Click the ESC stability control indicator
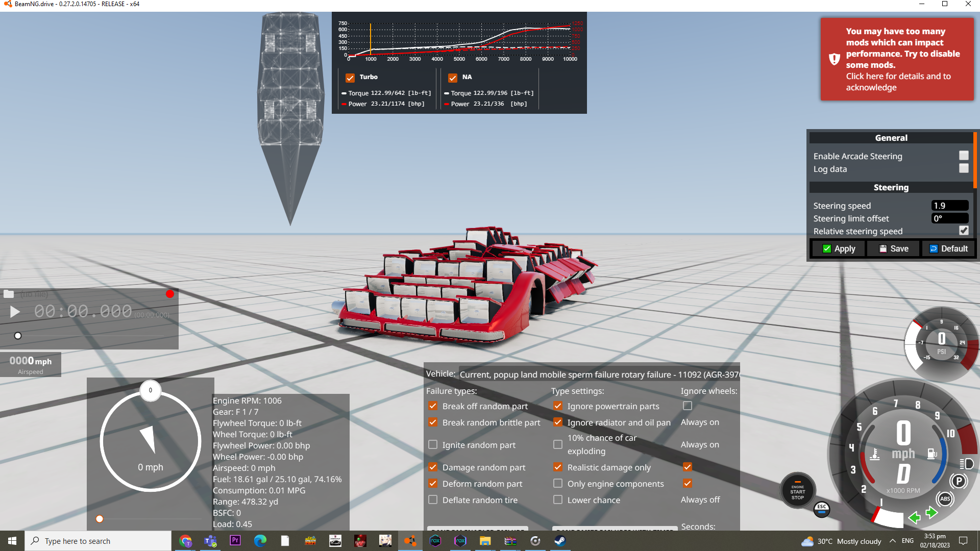This screenshot has width=980, height=551. (821, 508)
